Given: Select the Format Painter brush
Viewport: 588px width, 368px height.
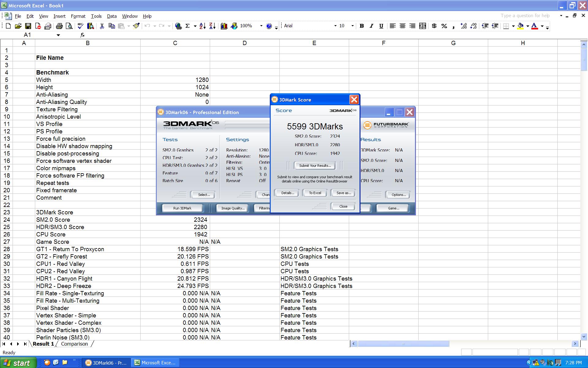Looking at the screenshot, I should (x=137, y=26).
